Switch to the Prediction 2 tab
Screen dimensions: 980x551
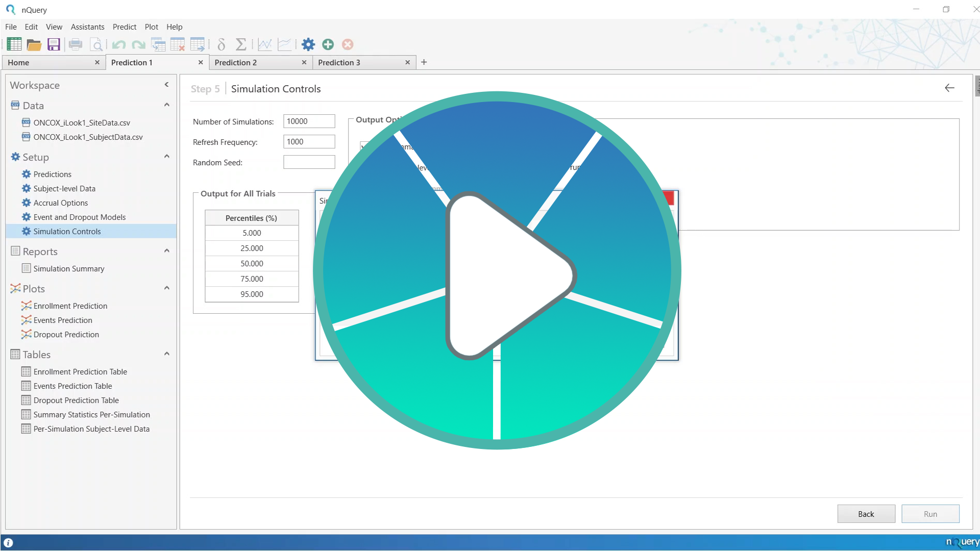(235, 62)
